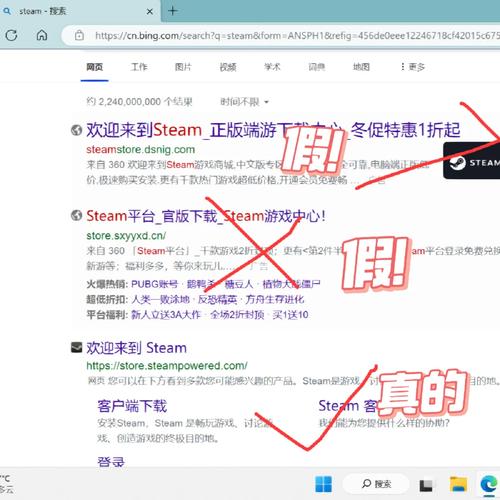
Task: Open 欢迎来到Steam_正版端游下载中心 ad result
Action: pos(273,130)
